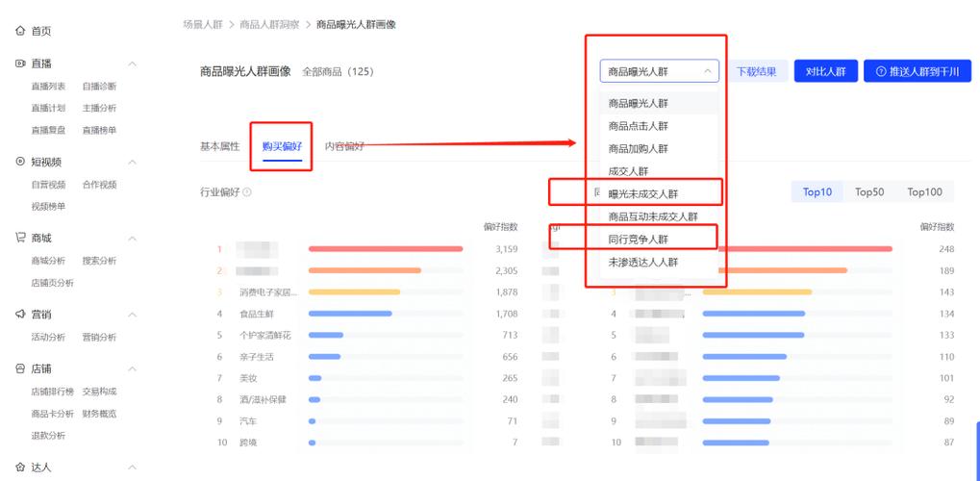Collapse the 营销 sidebar section
The height and width of the screenshot is (481, 980).
pos(133,315)
